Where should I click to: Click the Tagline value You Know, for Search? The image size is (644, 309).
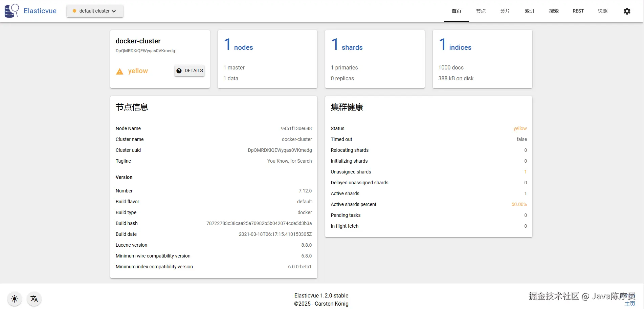[290, 161]
